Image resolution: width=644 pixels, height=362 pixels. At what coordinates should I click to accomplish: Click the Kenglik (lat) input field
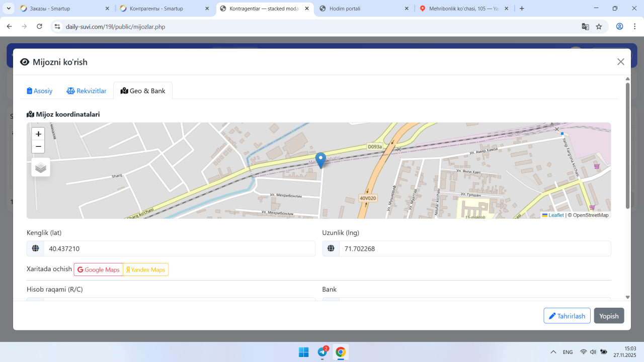(x=179, y=248)
